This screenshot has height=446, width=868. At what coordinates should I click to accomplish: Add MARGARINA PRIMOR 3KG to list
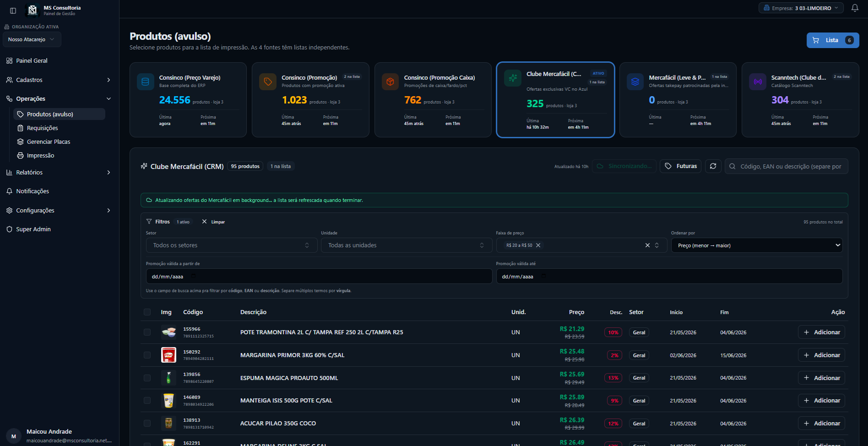821,355
